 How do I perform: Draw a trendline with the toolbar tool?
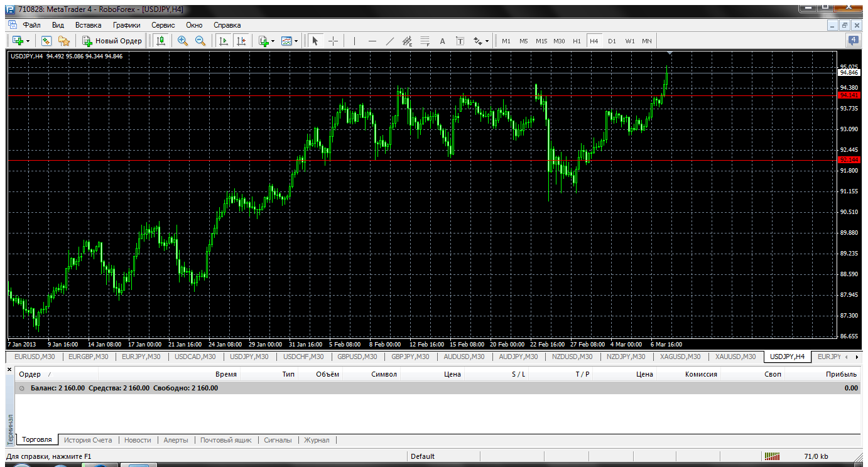click(389, 41)
